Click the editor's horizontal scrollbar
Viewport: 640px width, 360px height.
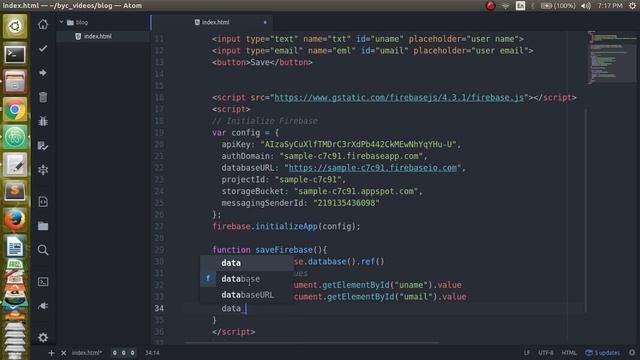pos(312,342)
